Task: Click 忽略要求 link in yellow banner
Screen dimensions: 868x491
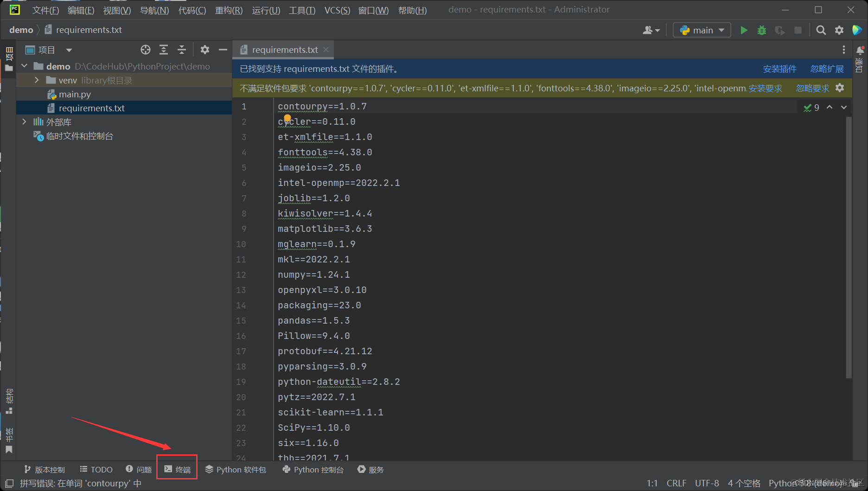Action: [813, 88]
